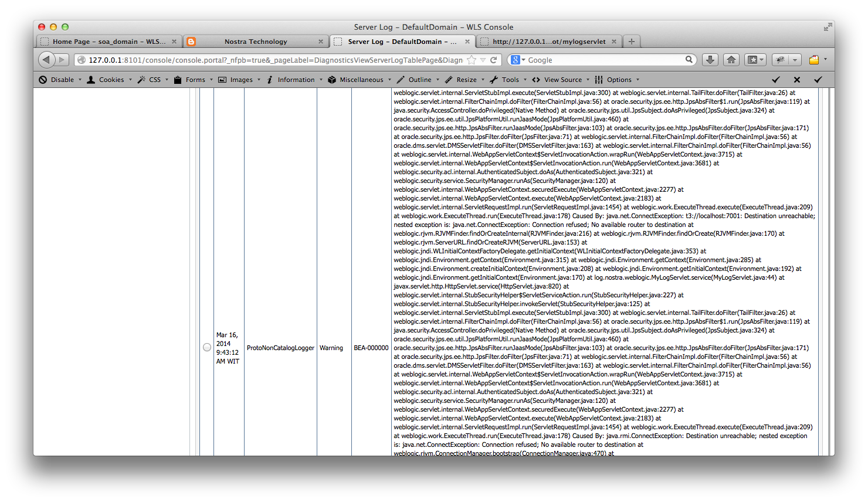Open the Resize web developer menu
This screenshot has height=502, width=868.
point(464,80)
